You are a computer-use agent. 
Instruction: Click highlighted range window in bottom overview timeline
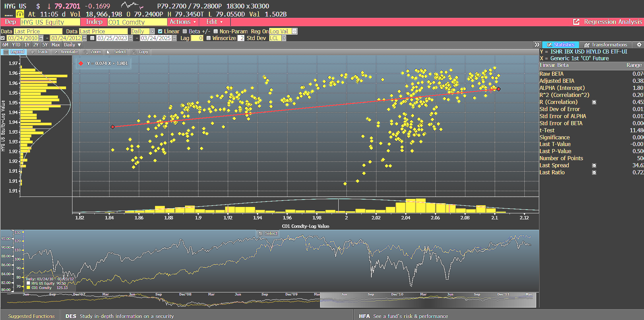point(428,300)
